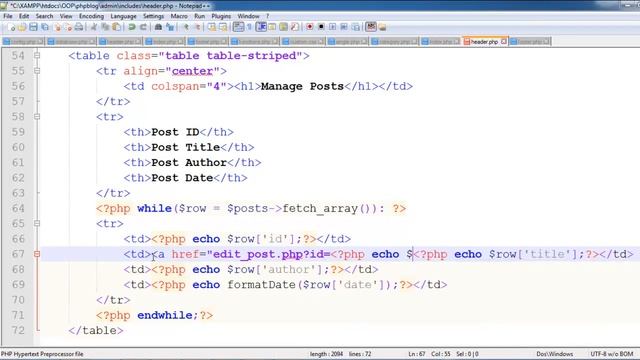The image size is (640, 360).
Task: Close the header.php tab with its X
Action: click(504, 42)
